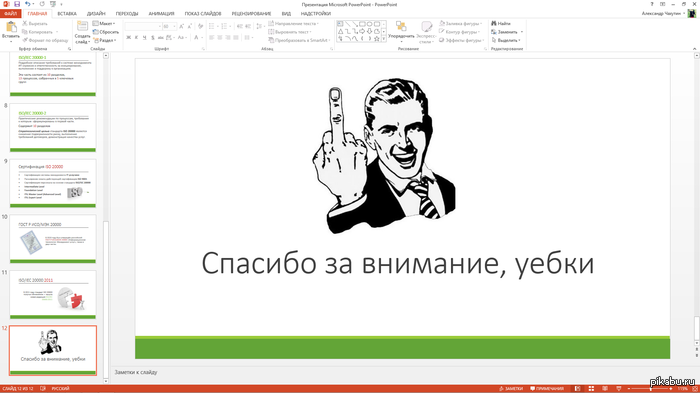Screen dimensions: 700x393
Task: Switch to slide sorter view icon
Action: click(591, 389)
